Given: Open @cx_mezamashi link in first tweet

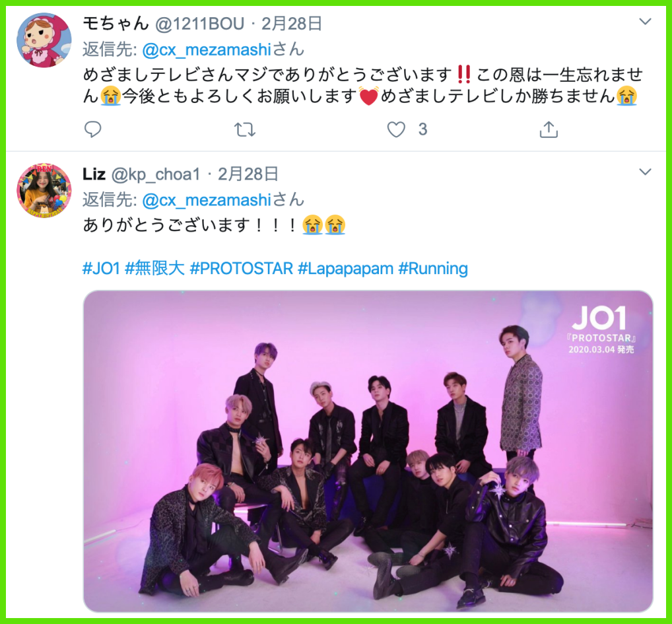Looking at the screenshot, I should click(207, 50).
